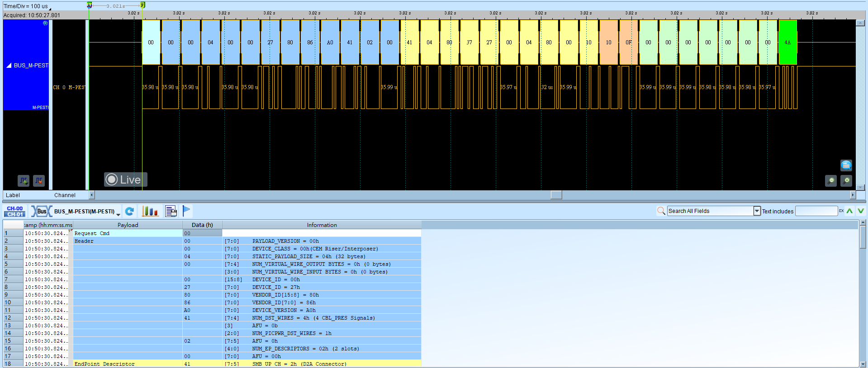Image resolution: width=868 pixels, height=368 pixels.
Task: Open the BUS_M-PESTI(M-PESTI) bus dropdown
Action: [x=118, y=214]
